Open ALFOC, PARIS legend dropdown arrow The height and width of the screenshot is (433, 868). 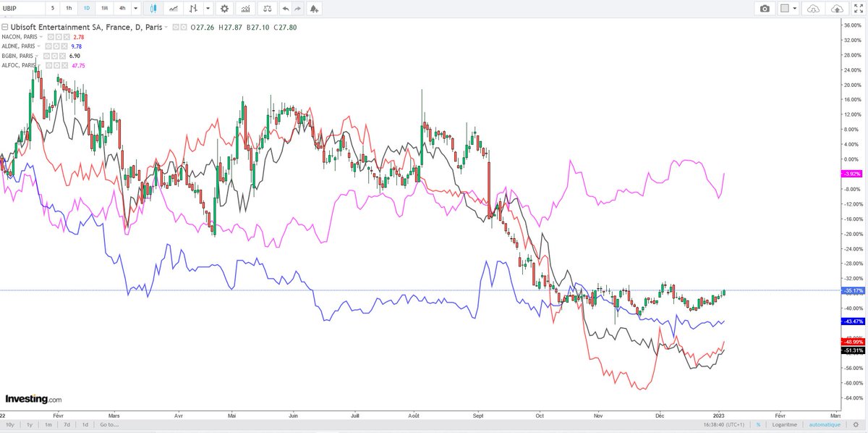coord(38,65)
